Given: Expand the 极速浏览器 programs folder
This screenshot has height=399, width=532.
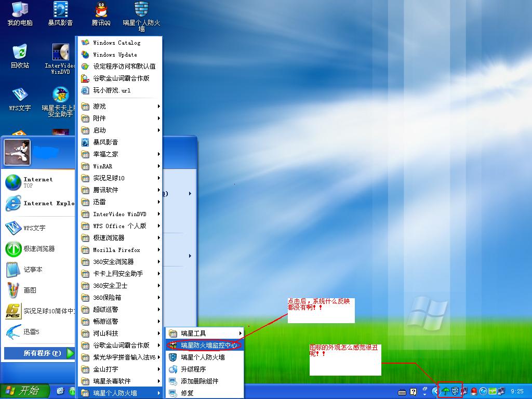Looking at the screenshot, I should [x=120, y=238].
